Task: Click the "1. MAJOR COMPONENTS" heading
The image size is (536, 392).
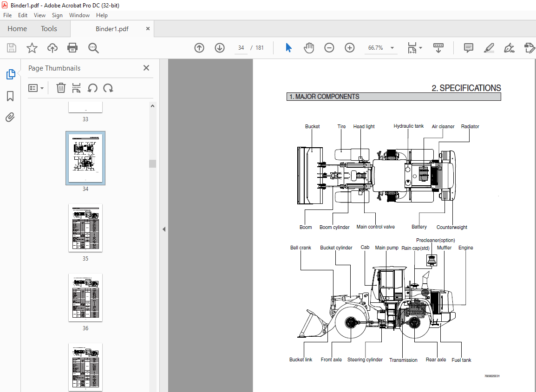Action: point(324,97)
